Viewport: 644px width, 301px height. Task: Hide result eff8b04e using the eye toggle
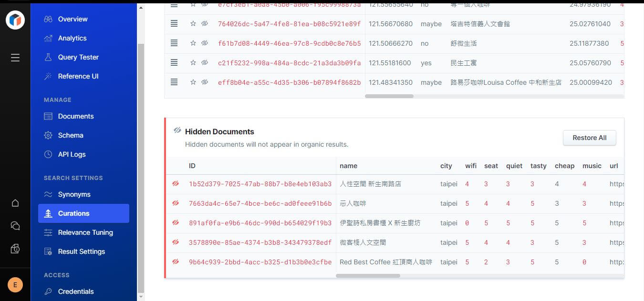[x=205, y=82]
